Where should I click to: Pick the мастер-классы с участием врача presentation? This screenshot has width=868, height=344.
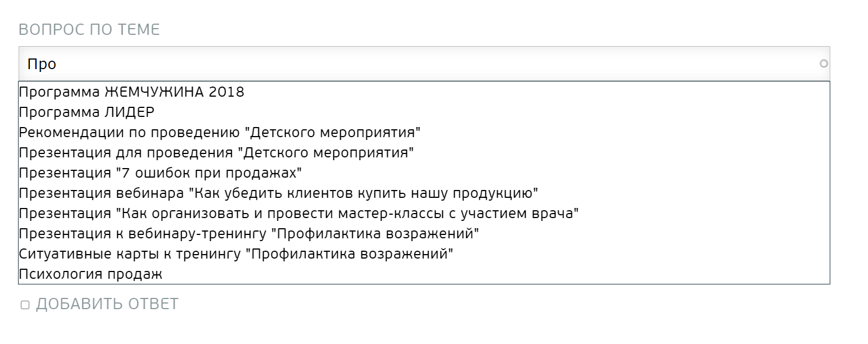[299, 214]
